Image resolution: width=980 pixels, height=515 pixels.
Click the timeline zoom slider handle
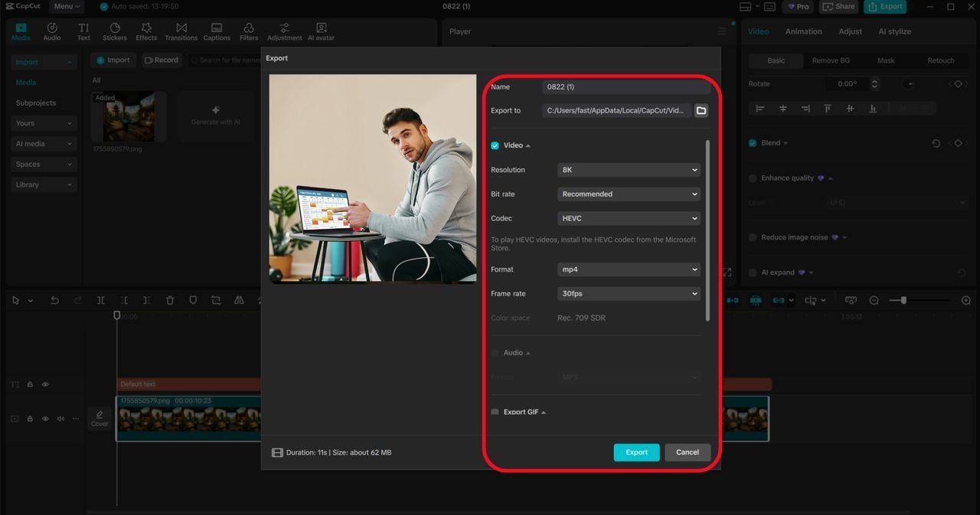tap(903, 301)
